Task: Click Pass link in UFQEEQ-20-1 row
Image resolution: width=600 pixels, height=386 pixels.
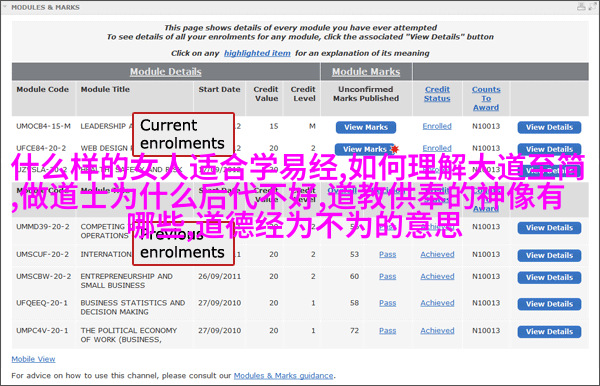Action: pos(388,303)
